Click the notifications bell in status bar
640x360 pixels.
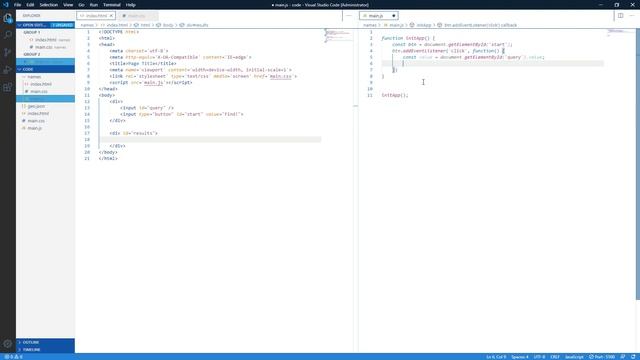pyautogui.click(x=633, y=357)
